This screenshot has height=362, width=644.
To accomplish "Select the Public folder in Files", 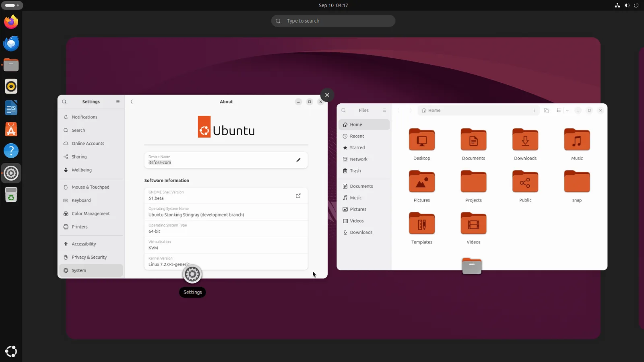I will (525, 186).
